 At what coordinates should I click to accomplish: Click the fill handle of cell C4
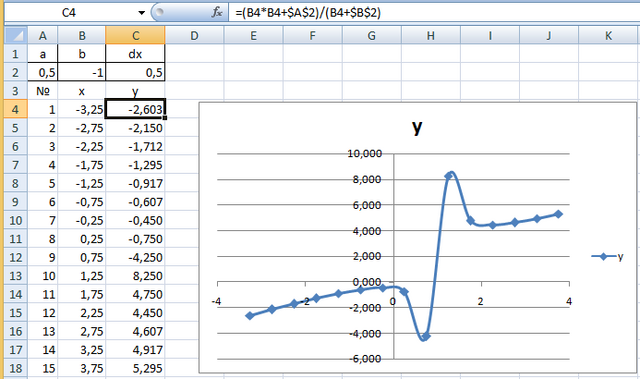tap(164, 118)
